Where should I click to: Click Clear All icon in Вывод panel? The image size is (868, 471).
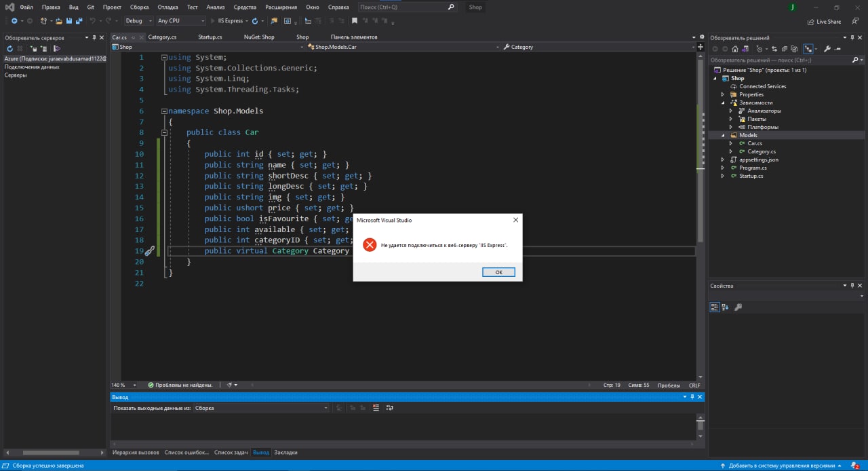(376, 408)
